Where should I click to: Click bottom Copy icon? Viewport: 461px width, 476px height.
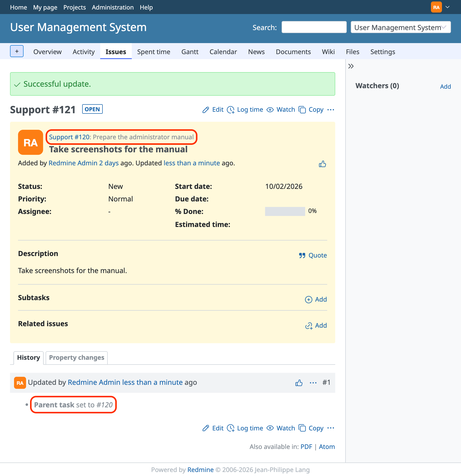(302, 428)
